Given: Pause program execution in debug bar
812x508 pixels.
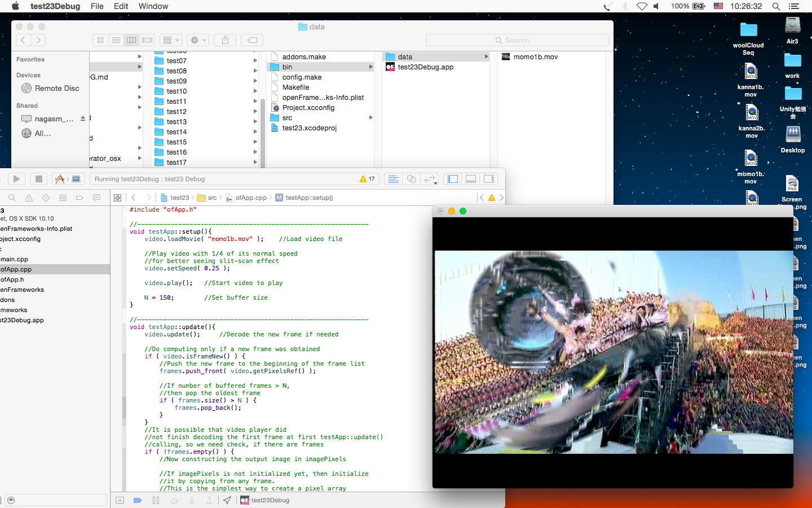Looking at the screenshot, I should (156, 500).
